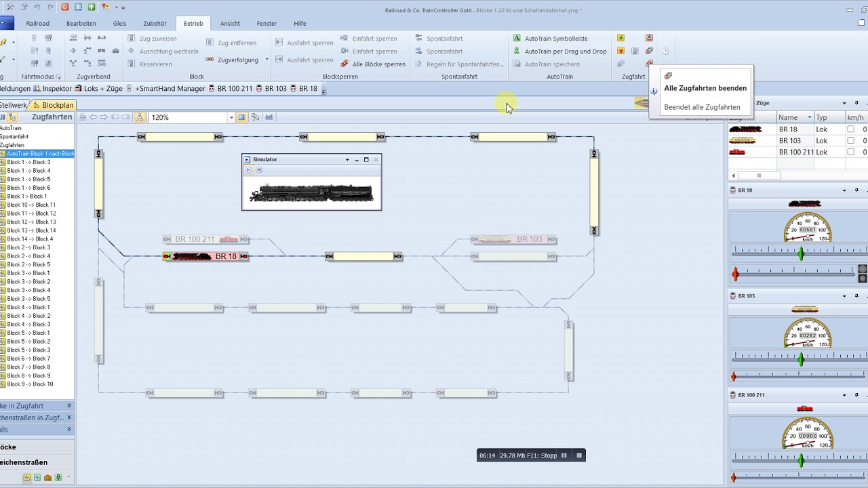Click the BR 18 speedometer gauge
The width and height of the screenshot is (868, 488).
[807, 228]
